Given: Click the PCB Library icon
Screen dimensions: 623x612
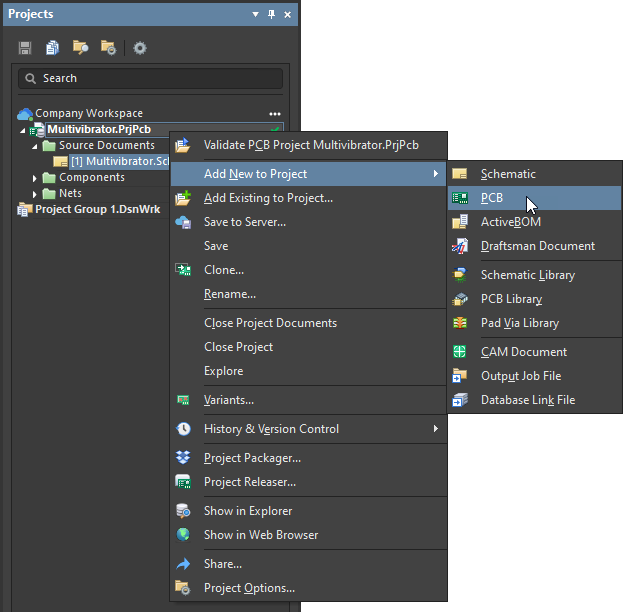Looking at the screenshot, I should click(x=460, y=299).
